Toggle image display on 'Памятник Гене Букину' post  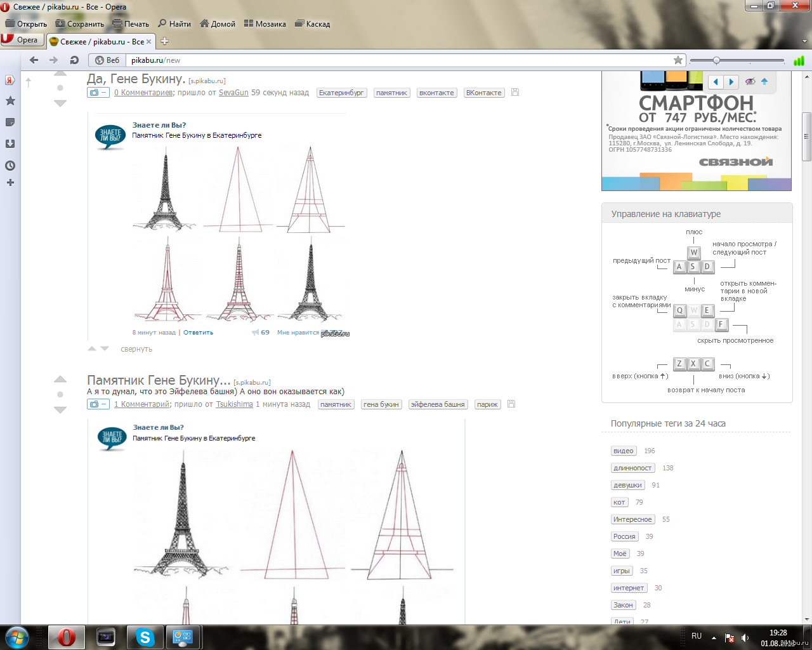pyautogui.click(x=98, y=404)
